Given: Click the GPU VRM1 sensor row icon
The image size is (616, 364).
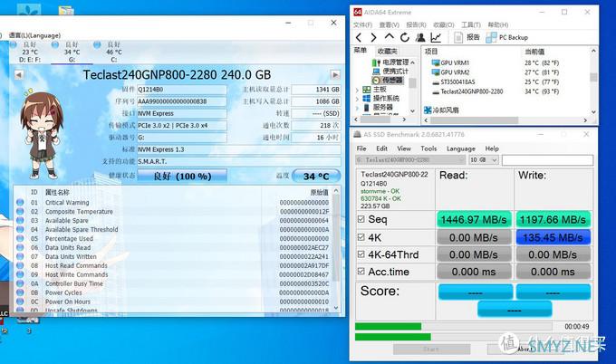Looking at the screenshot, I should click(436, 62).
